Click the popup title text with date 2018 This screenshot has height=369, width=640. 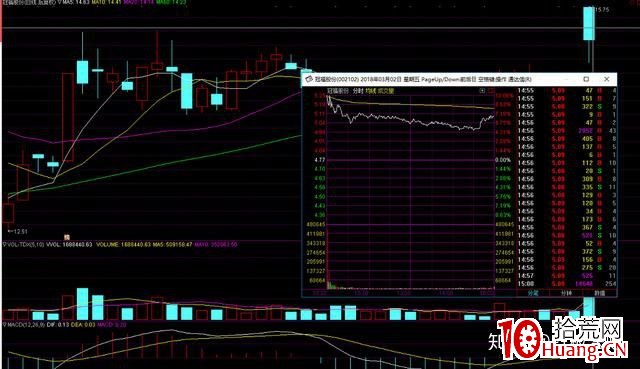pos(423,79)
